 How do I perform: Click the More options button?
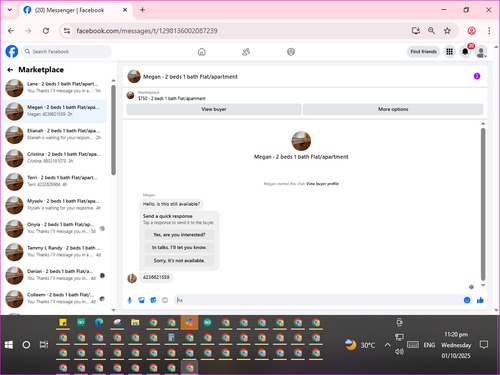(393, 109)
